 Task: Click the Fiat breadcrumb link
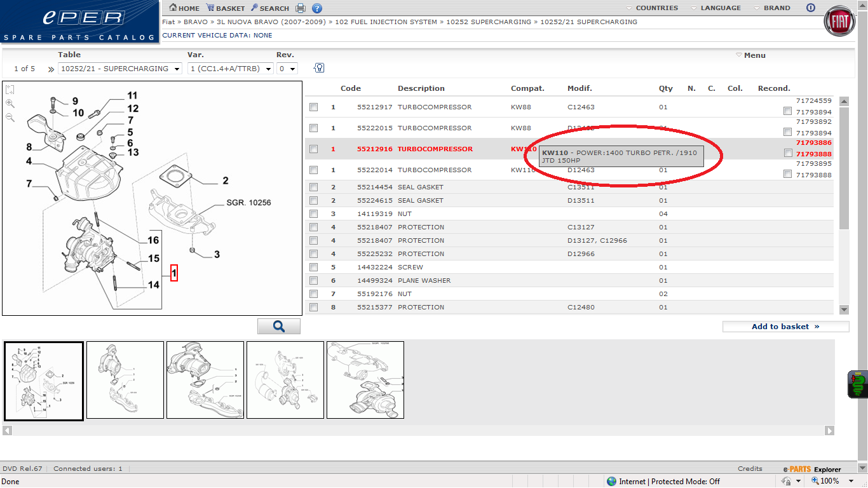tap(168, 22)
